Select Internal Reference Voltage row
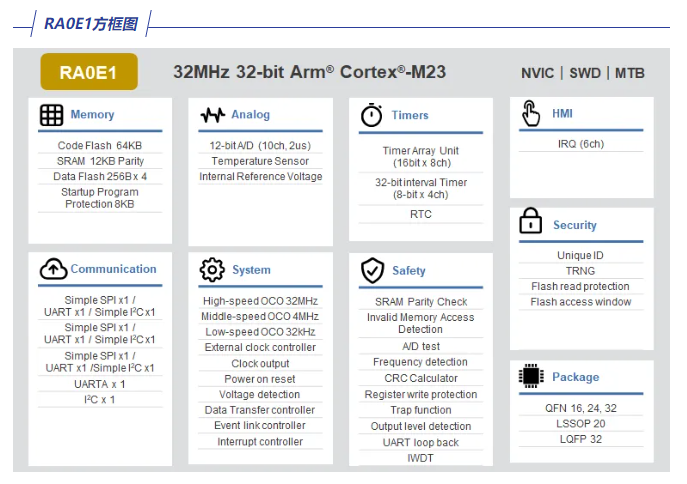 coord(260,177)
